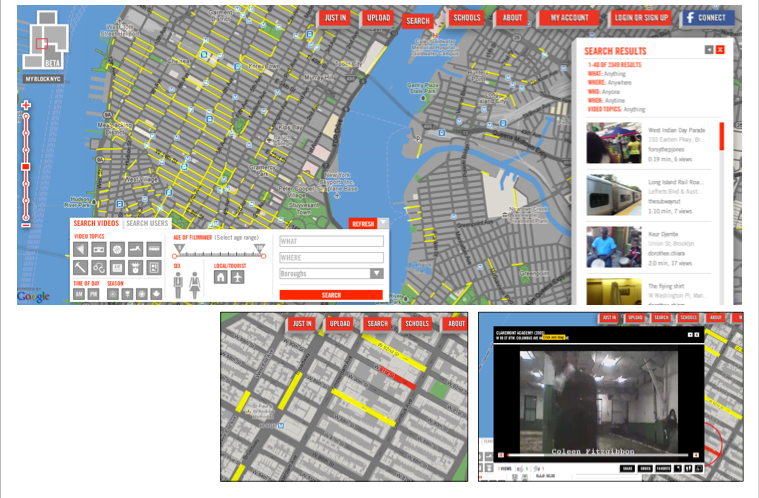The height and width of the screenshot is (498, 759).
Task: Select the Statue of Liberty video topic icon
Action: [x=136, y=267]
